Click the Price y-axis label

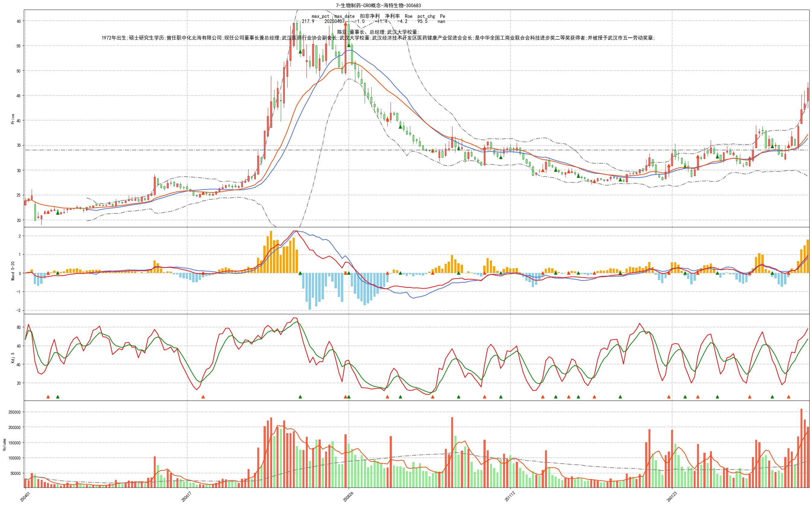click(13, 119)
